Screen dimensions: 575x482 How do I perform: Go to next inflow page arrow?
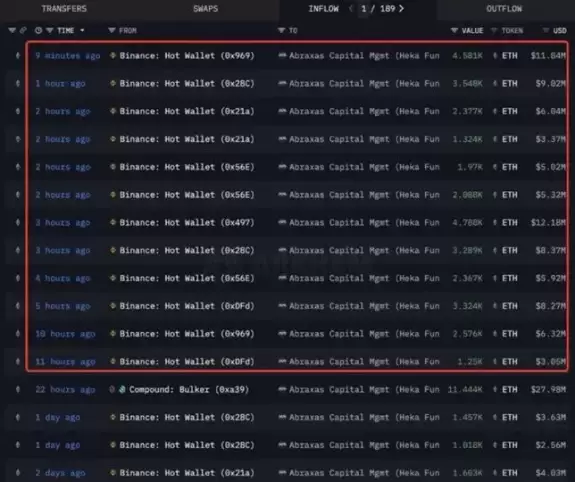(x=402, y=8)
